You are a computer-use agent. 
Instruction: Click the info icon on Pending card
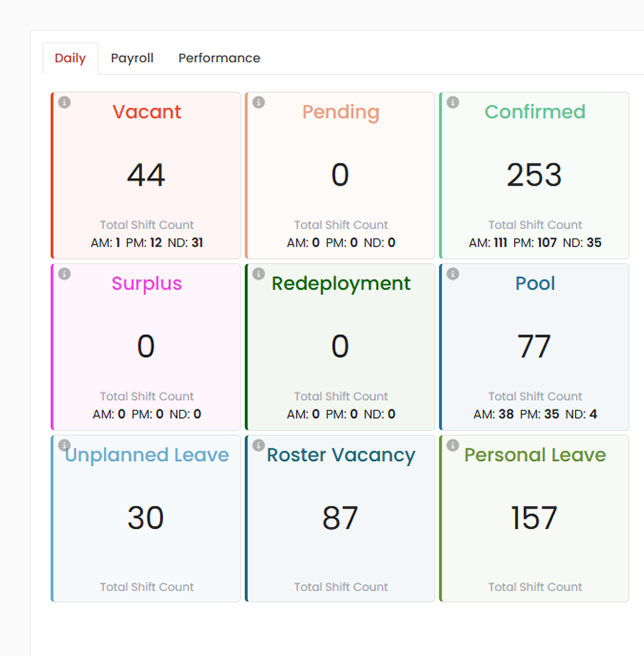tap(259, 102)
